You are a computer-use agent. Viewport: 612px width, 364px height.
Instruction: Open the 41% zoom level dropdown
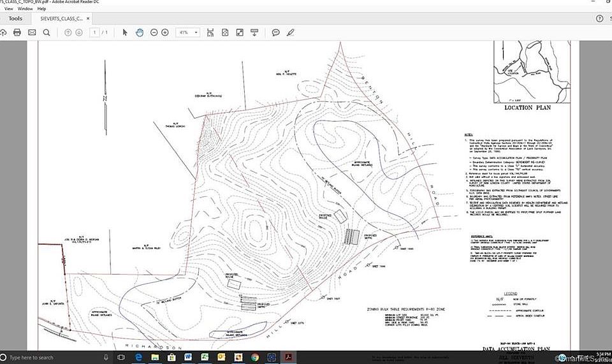189,33
